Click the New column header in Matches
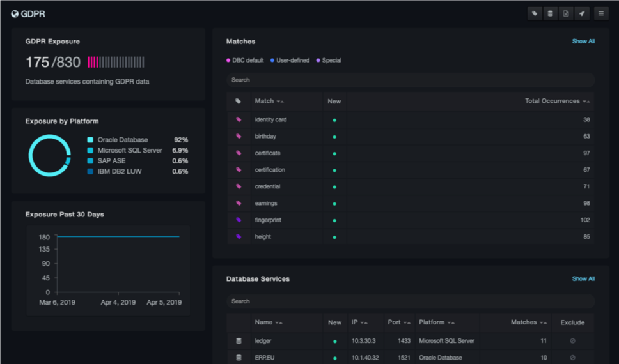Screen dimensions: 619x364 (334, 102)
